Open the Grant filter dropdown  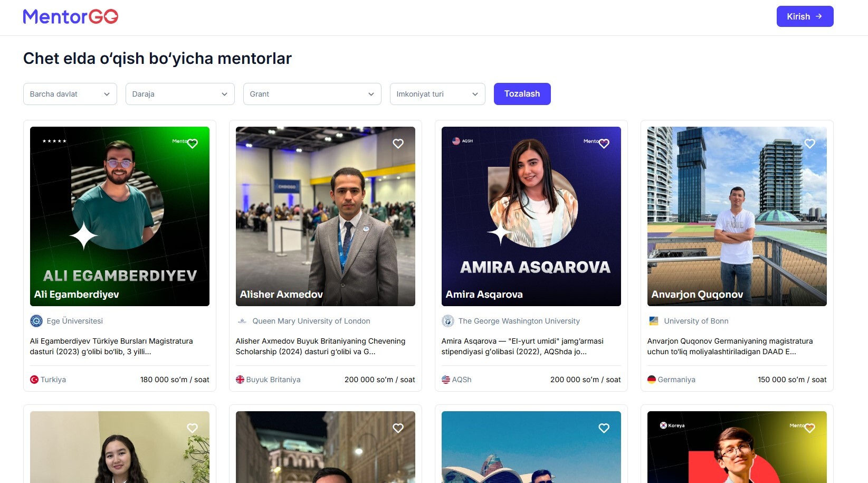[312, 94]
